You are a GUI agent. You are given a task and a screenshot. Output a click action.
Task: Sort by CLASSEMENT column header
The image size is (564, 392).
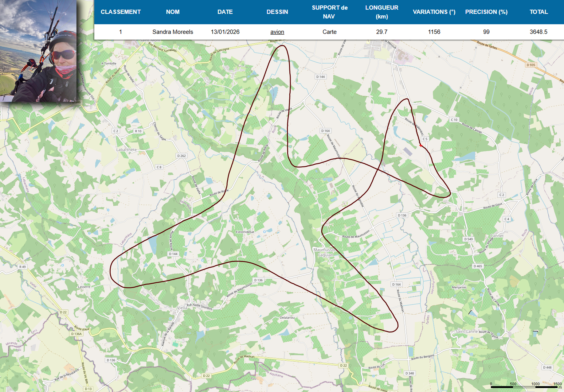coord(121,12)
